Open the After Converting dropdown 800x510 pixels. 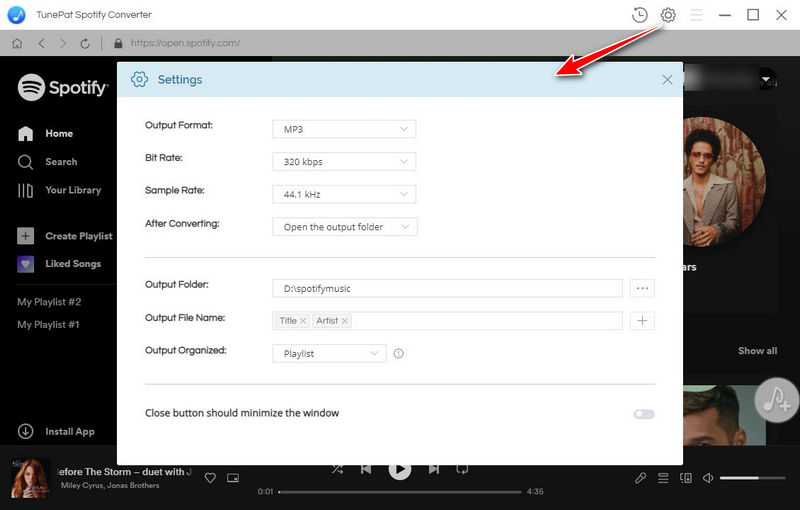344,227
